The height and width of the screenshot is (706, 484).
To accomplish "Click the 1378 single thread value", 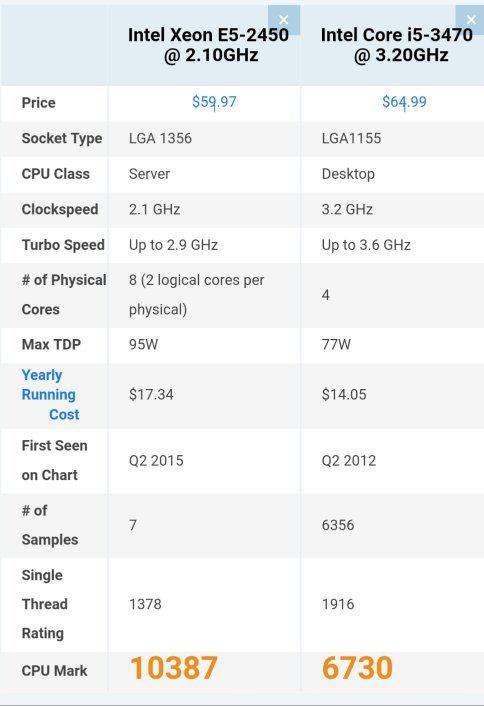I will click(x=145, y=604).
